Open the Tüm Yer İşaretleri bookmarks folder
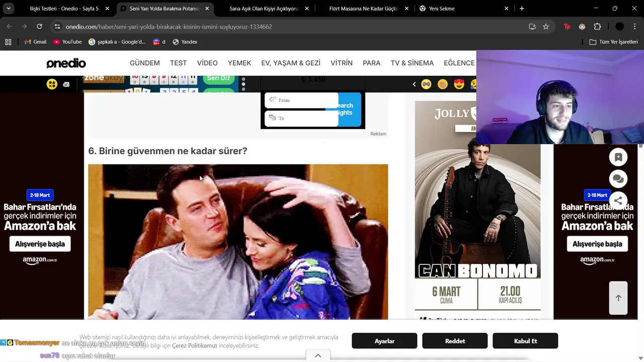 (x=614, y=42)
